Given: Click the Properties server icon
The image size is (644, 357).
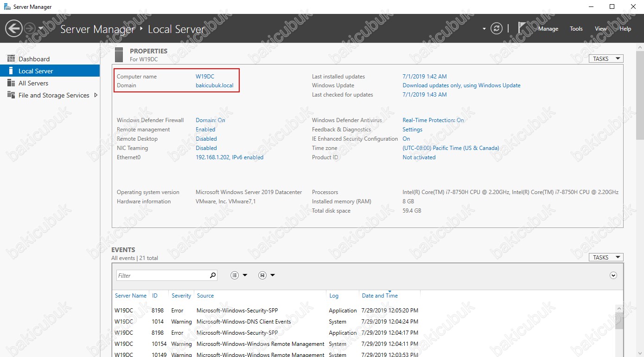Looking at the screenshot, I should tap(119, 55).
